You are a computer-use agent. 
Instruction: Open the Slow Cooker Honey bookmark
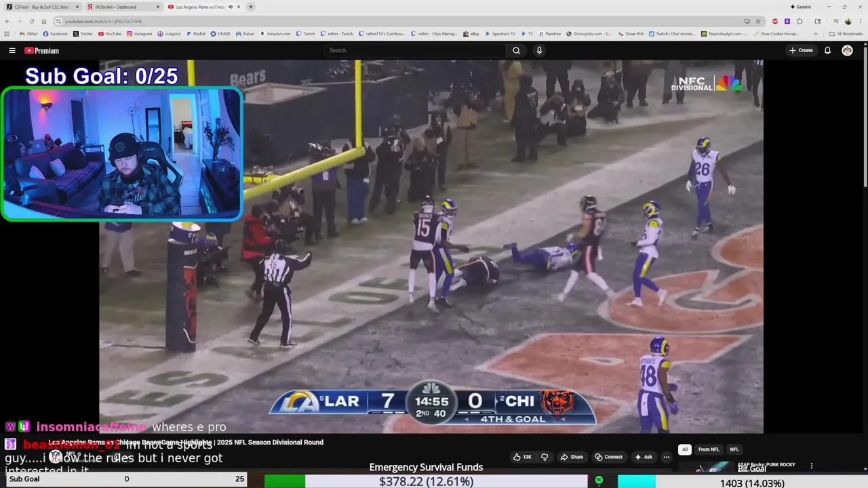[x=776, y=33]
